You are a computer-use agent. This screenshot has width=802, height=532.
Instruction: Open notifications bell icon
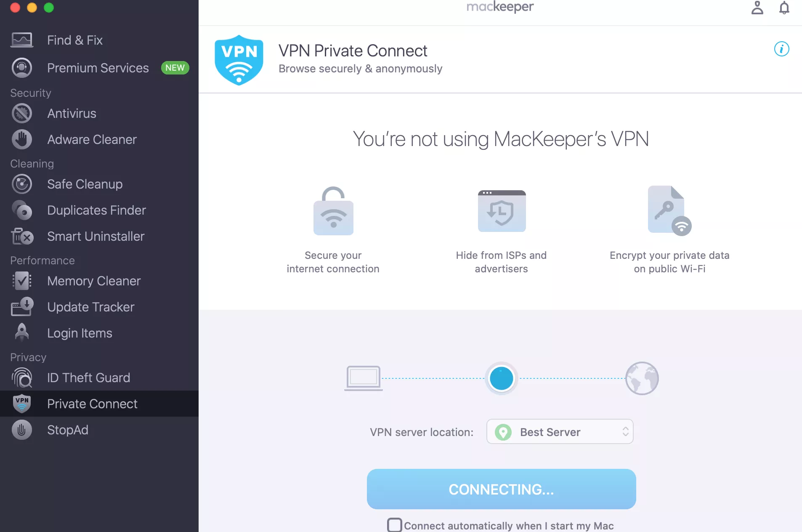point(784,8)
